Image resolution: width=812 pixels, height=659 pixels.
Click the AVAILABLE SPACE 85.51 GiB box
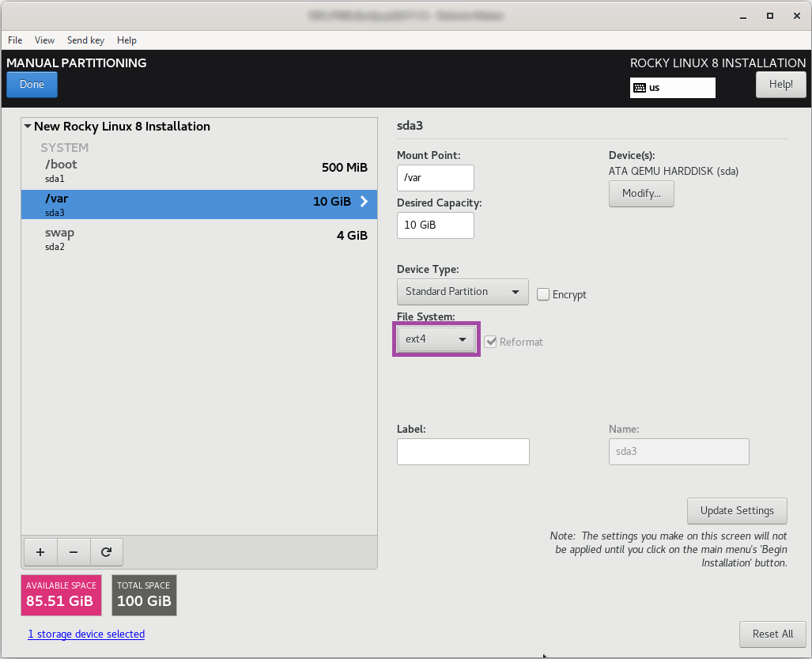point(61,595)
